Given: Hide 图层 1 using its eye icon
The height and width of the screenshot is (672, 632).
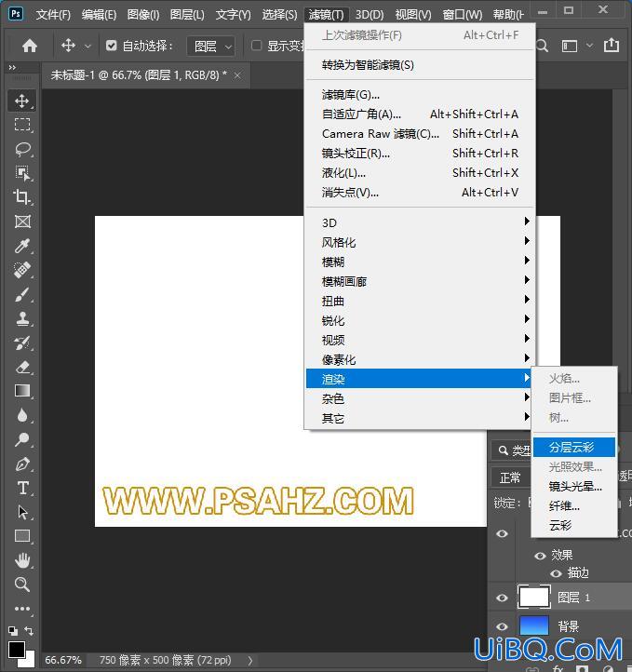Looking at the screenshot, I should (503, 598).
